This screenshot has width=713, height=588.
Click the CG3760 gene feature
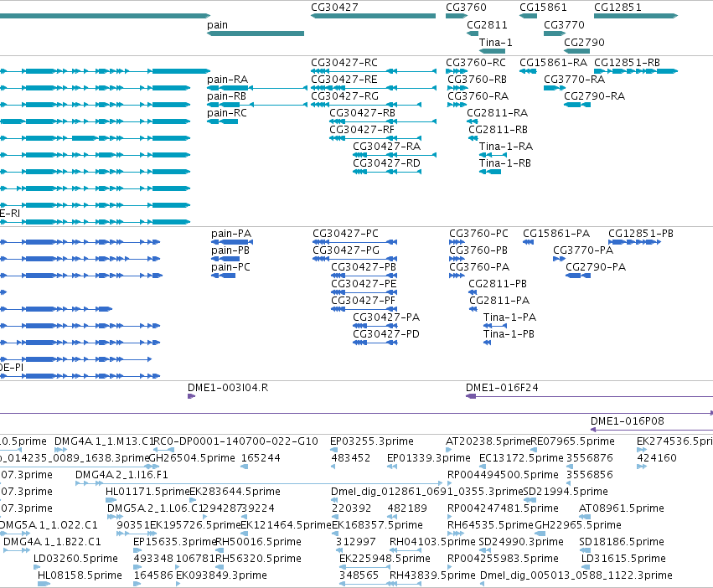(457, 16)
